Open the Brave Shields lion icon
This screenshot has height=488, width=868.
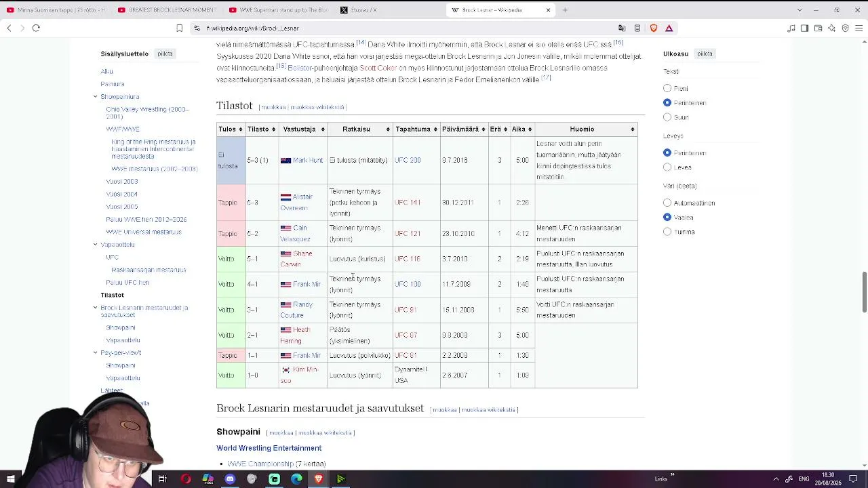coord(654,28)
